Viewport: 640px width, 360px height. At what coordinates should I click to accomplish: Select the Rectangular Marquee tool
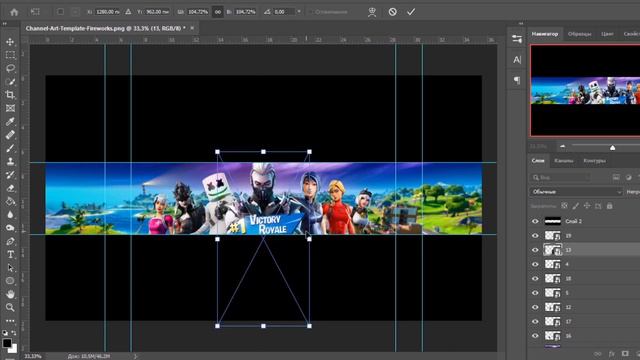pos(10,55)
